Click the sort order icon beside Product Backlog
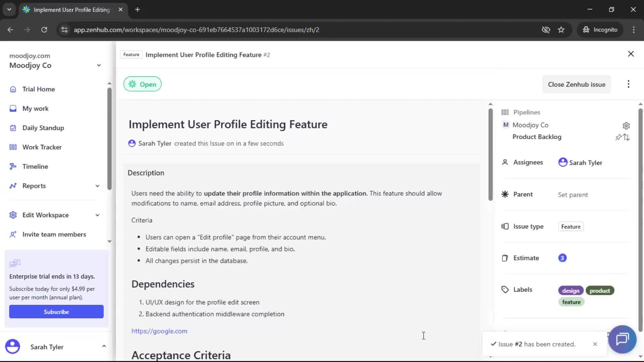The image size is (644, 362). 627,137
